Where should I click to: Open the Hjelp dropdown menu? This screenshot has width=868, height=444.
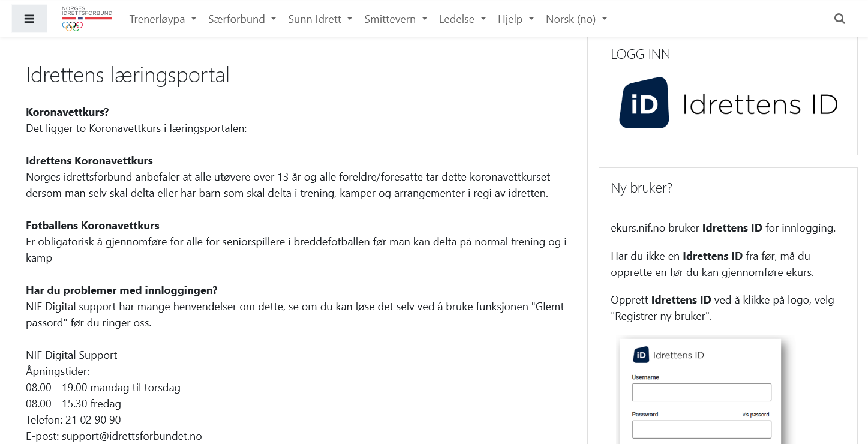coord(516,19)
